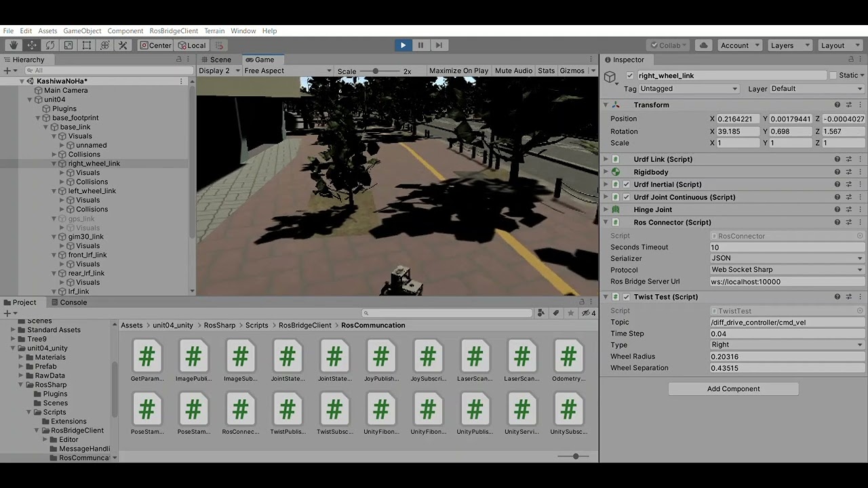
Task: Toggle Maximize On Play
Action: pyautogui.click(x=458, y=70)
